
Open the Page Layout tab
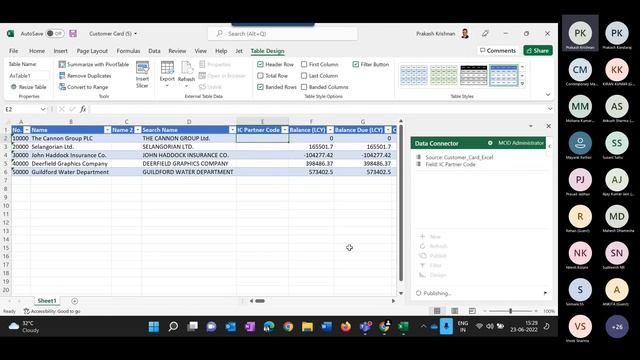92,51
